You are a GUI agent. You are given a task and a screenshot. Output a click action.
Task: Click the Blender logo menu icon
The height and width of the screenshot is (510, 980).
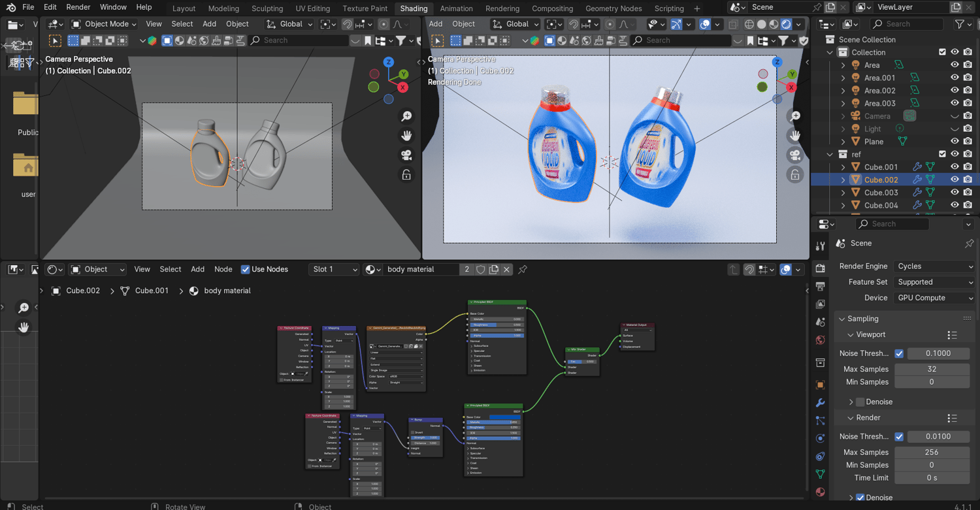10,8
